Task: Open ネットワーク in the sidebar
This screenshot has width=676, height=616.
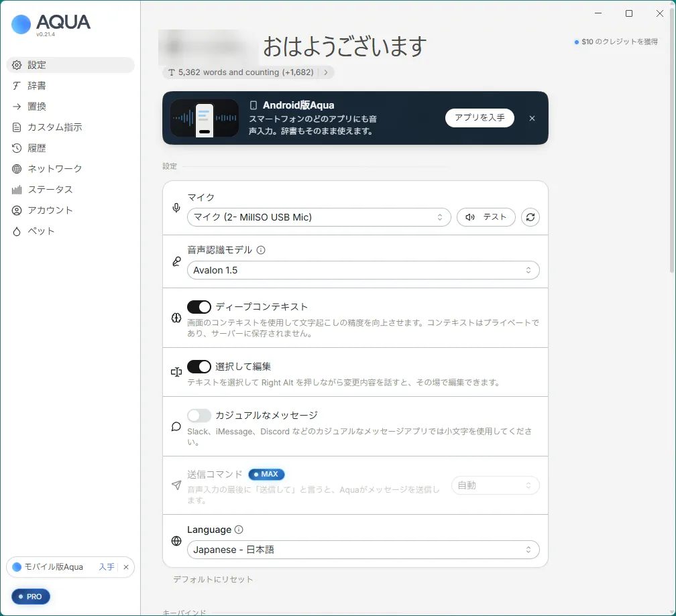Action: 70,169
